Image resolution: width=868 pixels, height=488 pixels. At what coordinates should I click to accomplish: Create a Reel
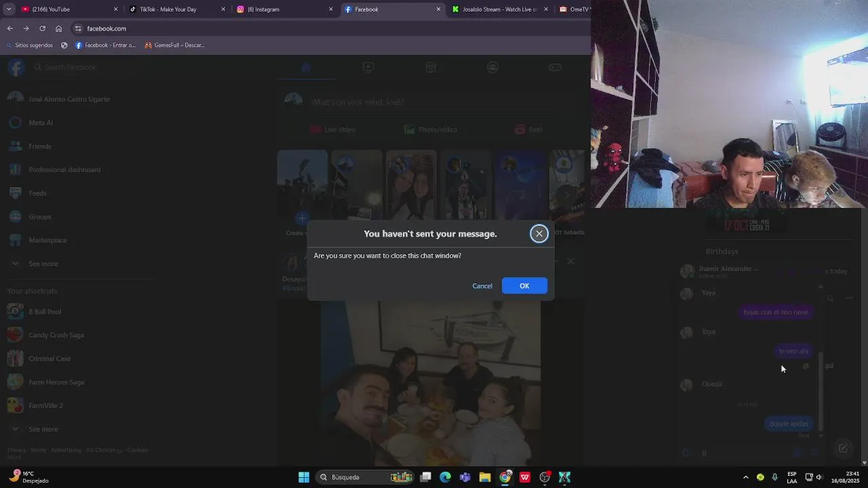pos(528,129)
